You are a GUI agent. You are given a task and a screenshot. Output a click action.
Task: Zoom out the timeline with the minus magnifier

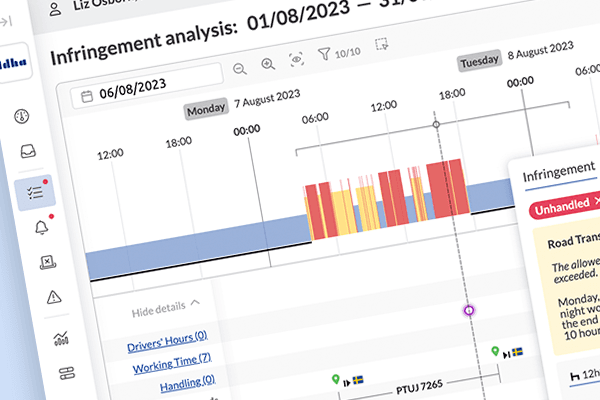pyautogui.click(x=240, y=66)
